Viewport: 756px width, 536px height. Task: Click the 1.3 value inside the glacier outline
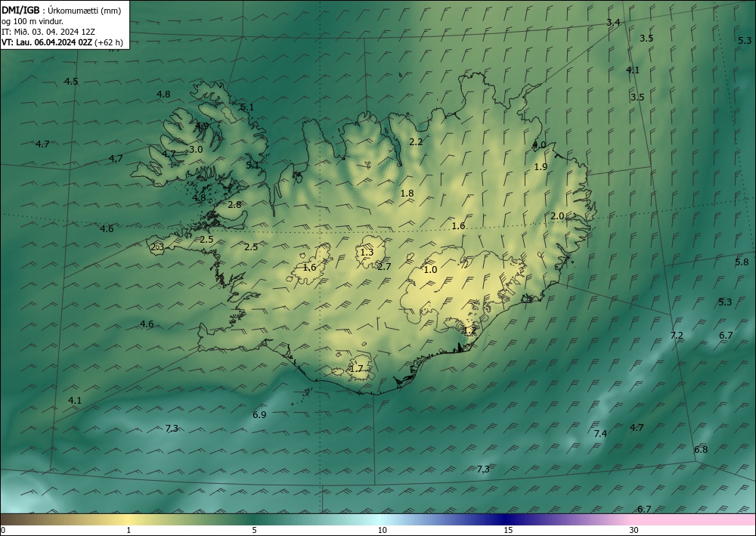pyautogui.click(x=367, y=252)
